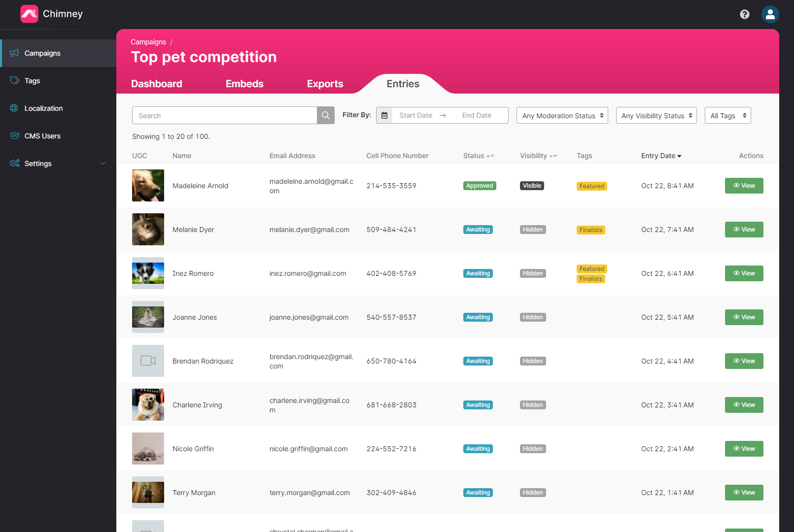Viewport: 794px width, 532px height.
Task: Click phone number 224-552-7216
Action: click(x=391, y=449)
